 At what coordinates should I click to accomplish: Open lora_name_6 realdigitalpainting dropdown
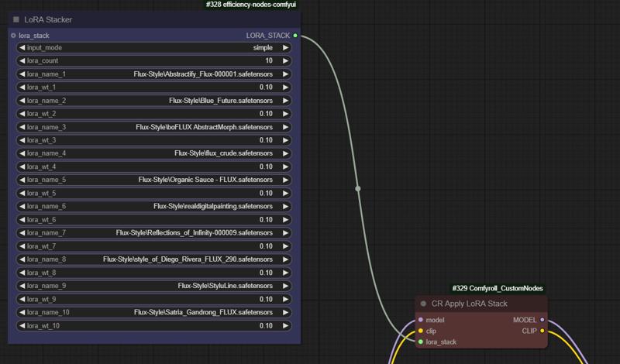point(153,206)
